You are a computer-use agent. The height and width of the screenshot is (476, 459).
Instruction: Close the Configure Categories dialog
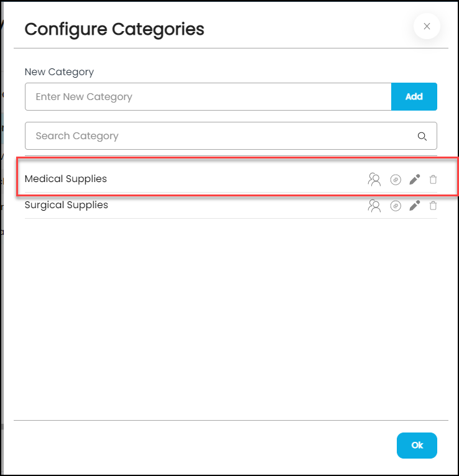click(427, 27)
